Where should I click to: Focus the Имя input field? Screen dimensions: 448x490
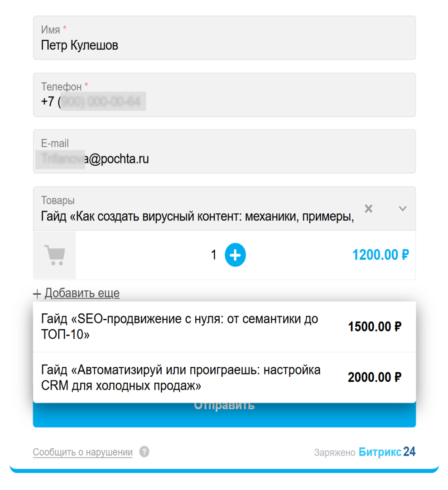click(x=225, y=38)
